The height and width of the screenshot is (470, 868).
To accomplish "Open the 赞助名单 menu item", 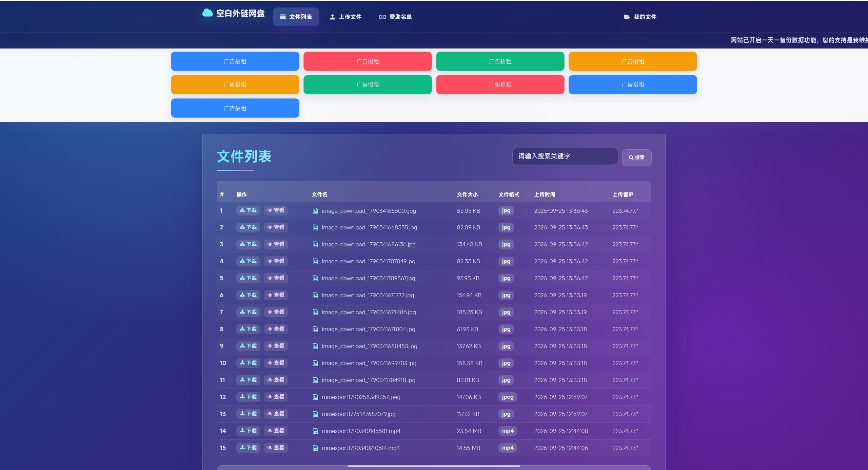I will [395, 17].
